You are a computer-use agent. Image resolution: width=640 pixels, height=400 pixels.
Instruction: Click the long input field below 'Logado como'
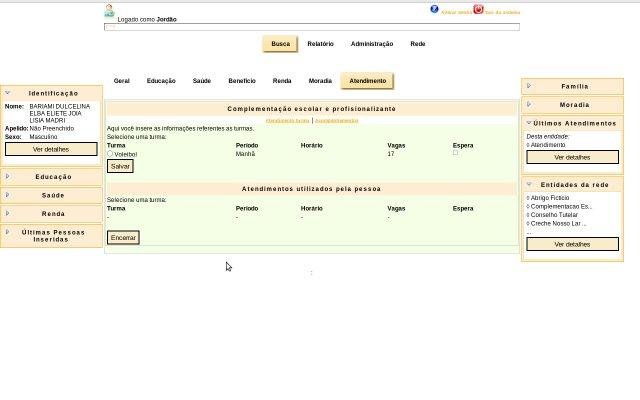(x=312, y=27)
